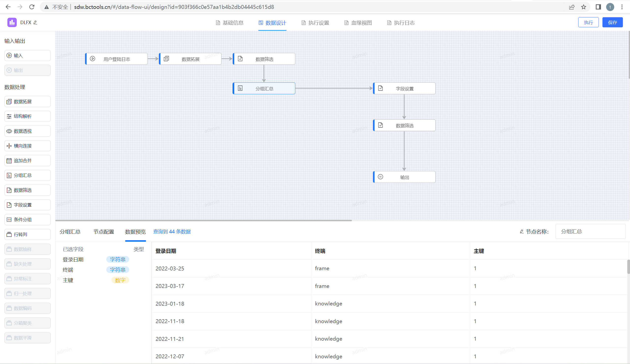Select the 行转列 component in sidebar
The height and width of the screenshot is (364, 630).
point(28,234)
